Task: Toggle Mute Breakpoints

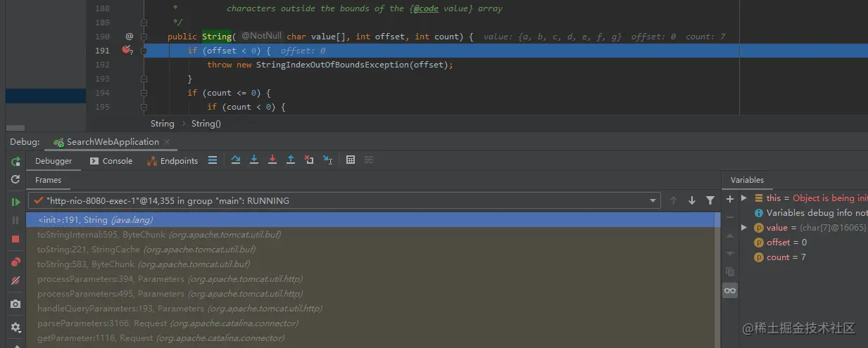Action: coord(15,281)
